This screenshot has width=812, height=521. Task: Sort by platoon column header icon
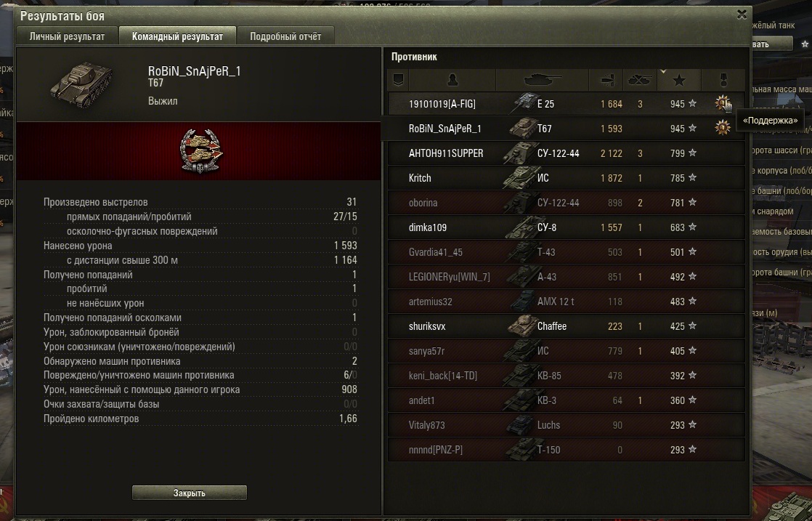pos(398,80)
